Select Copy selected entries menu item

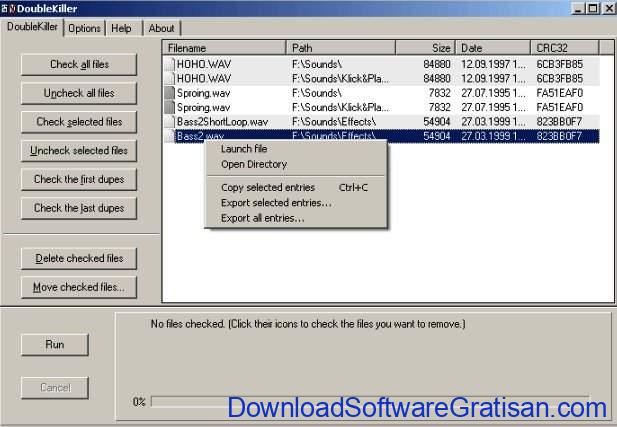pyautogui.click(x=294, y=187)
